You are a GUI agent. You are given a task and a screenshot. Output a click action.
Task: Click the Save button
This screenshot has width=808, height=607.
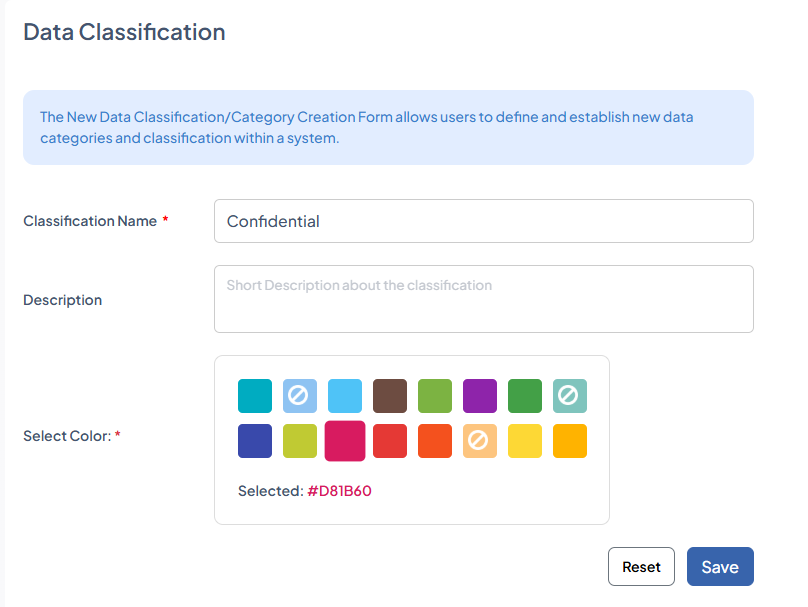pos(720,566)
